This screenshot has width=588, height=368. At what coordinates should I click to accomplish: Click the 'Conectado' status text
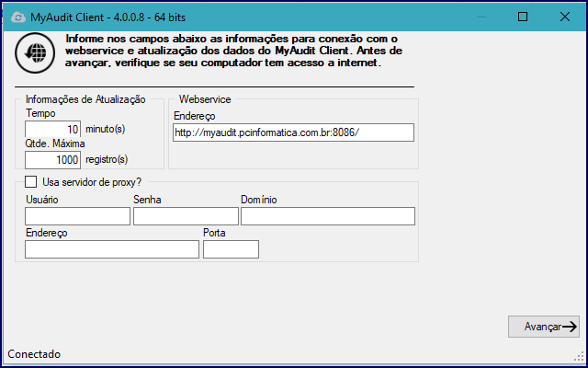(x=34, y=354)
